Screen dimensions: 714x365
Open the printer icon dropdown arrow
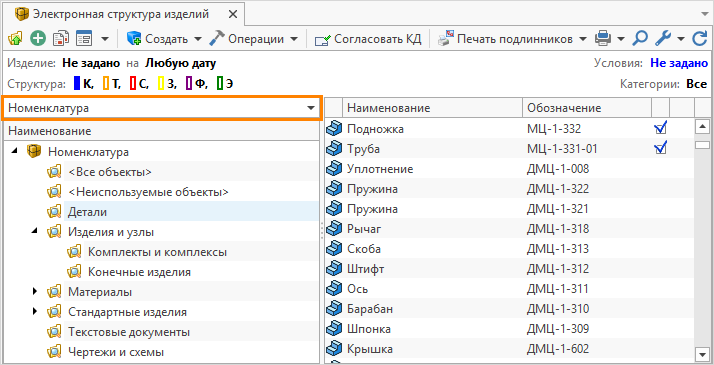tap(621, 39)
